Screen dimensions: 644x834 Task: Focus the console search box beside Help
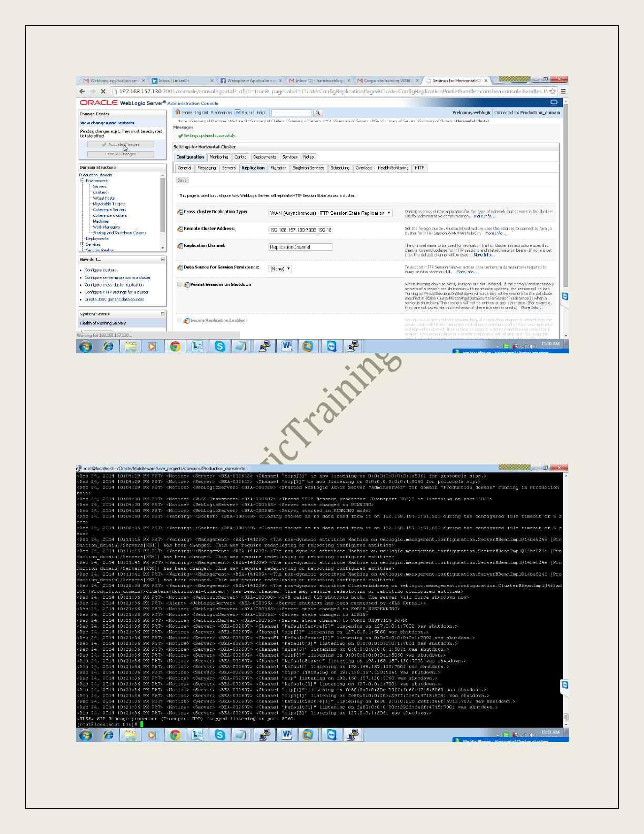[x=291, y=113]
